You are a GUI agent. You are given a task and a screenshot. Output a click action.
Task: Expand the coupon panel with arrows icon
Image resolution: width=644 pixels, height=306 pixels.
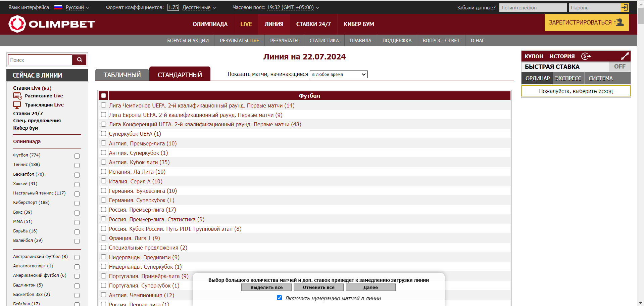click(625, 56)
